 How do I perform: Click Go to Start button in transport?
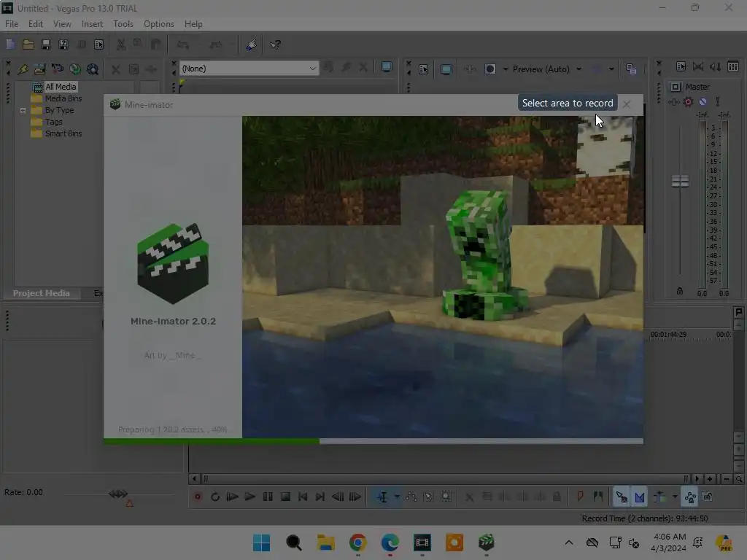click(303, 497)
